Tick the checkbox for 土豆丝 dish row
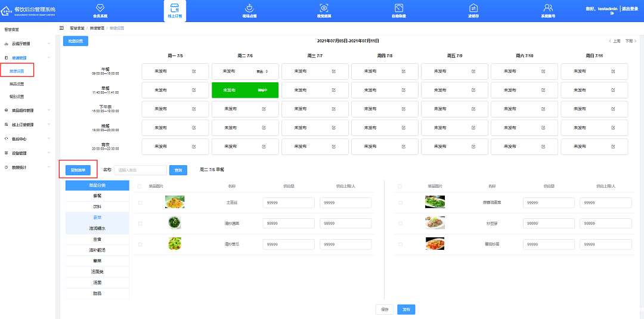This screenshot has height=319, width=644. (x=140, y=203)
